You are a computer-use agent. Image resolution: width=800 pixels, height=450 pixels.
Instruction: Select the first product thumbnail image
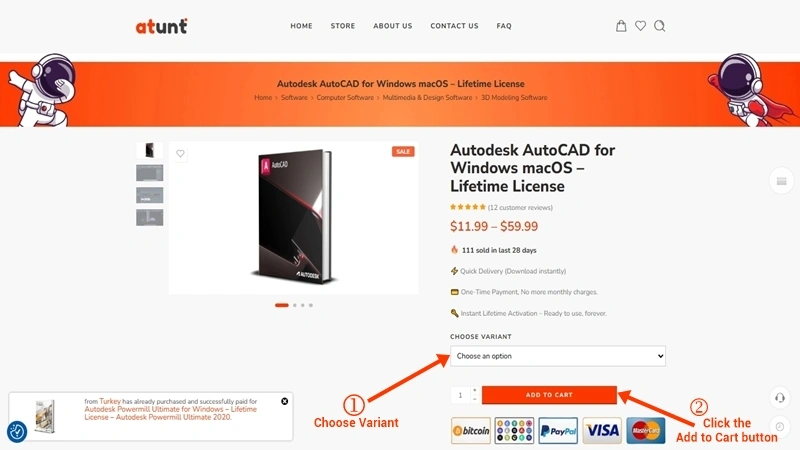click(x=149, y=151)
